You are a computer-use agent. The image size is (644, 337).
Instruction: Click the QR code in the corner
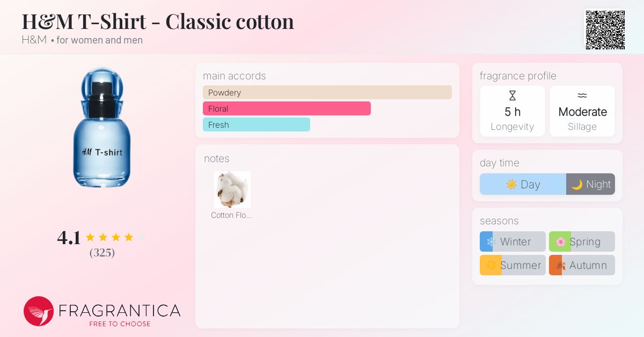coord(605,30)
